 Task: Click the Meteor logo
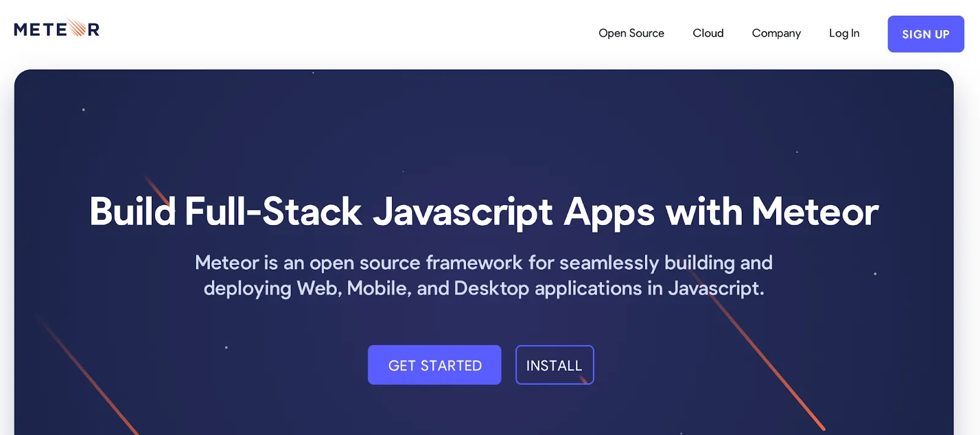[x=56, y=28]
